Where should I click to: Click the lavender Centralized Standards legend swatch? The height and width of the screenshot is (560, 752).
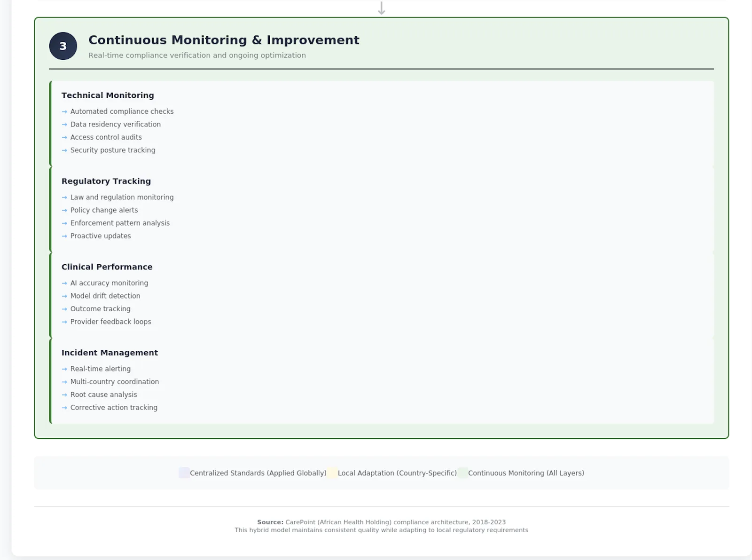[184, 473]
